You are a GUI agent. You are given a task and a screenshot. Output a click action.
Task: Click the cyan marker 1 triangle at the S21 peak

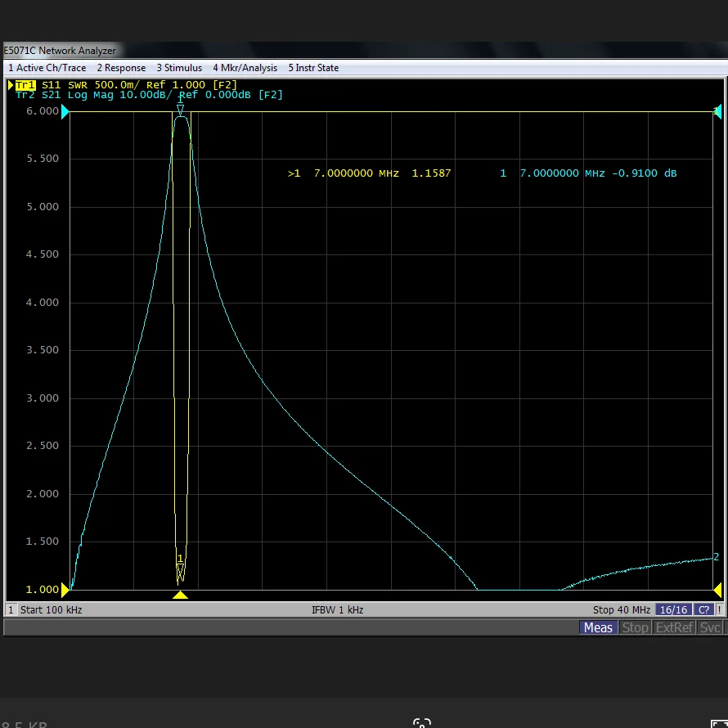[x=180, y=109]
